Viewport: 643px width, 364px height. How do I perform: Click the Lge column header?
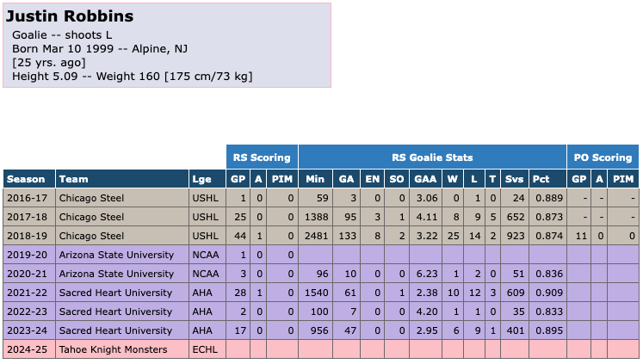[x=202, y=179]
